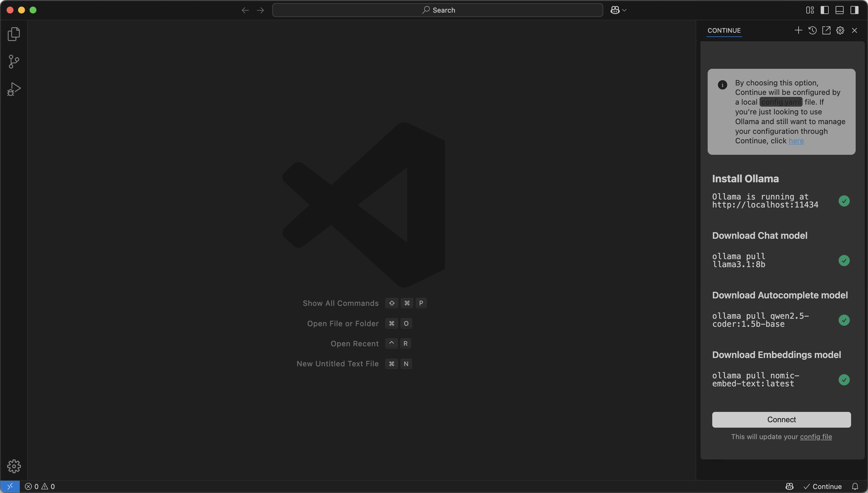Open the 'config file' link

coord(816,437)
